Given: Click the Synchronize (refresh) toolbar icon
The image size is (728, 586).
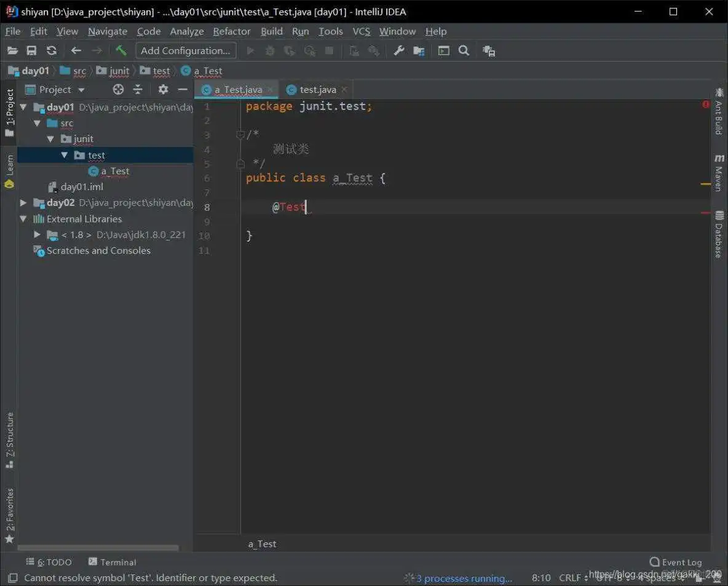Looking at the screenshot, I should pos(52,50).
